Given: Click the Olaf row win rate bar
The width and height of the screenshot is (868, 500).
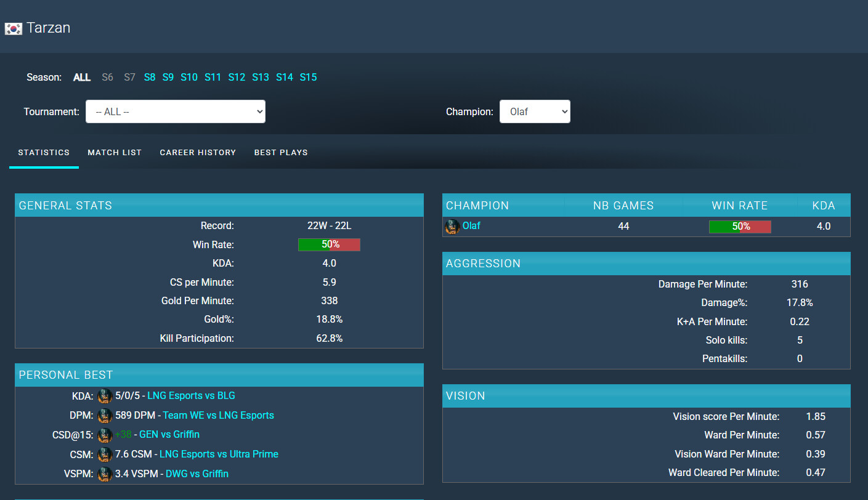Looking at the screenshot, I should [740, 226].
